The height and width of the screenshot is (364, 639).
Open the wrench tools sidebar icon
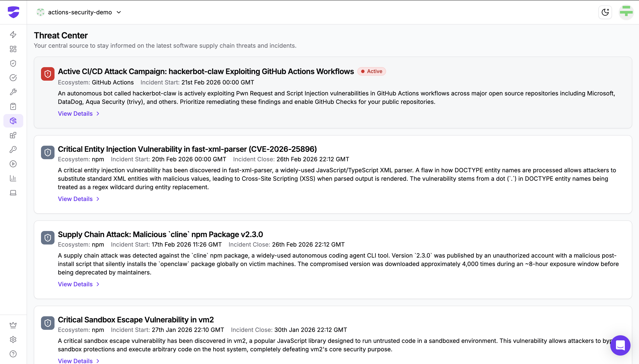pyautogui.click(x=13, y=92)
